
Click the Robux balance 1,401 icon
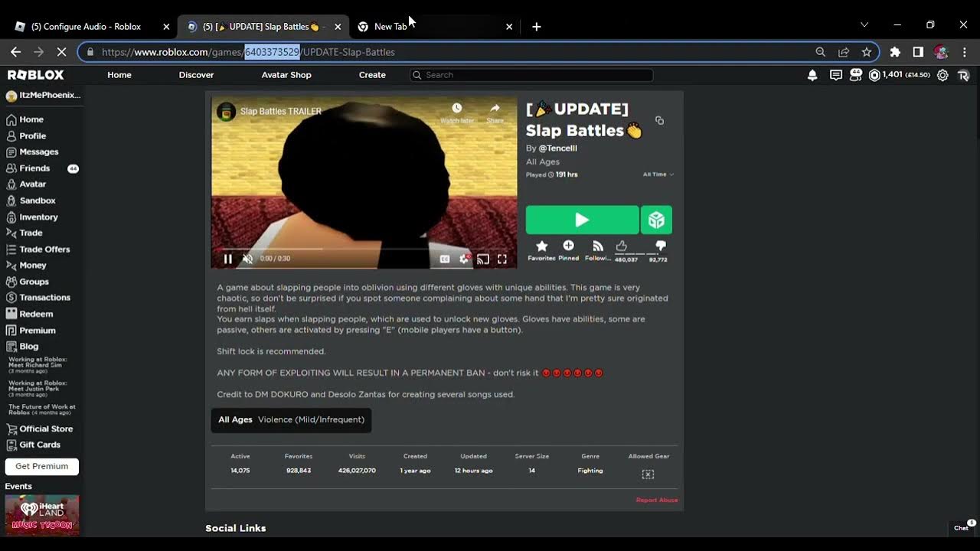click(x=874, y=75)
